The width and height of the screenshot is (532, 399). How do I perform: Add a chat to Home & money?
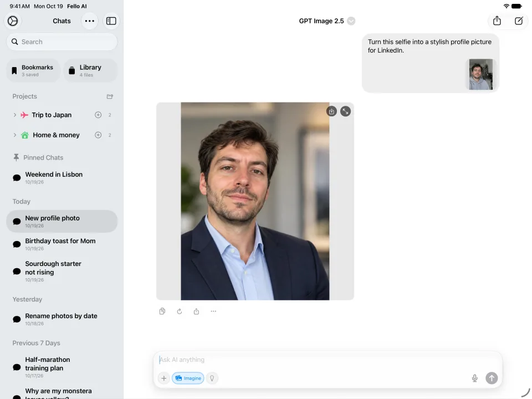pos(98,135)
